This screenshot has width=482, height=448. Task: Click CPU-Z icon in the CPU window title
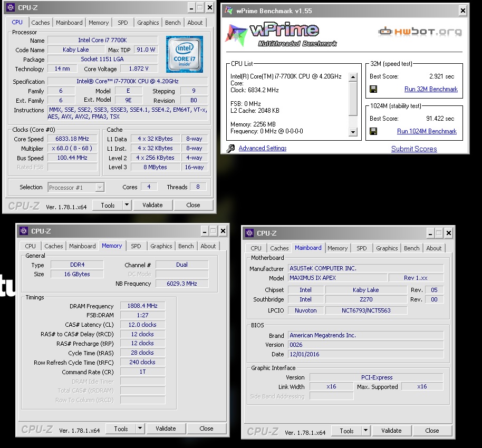(x=11, y=7)
